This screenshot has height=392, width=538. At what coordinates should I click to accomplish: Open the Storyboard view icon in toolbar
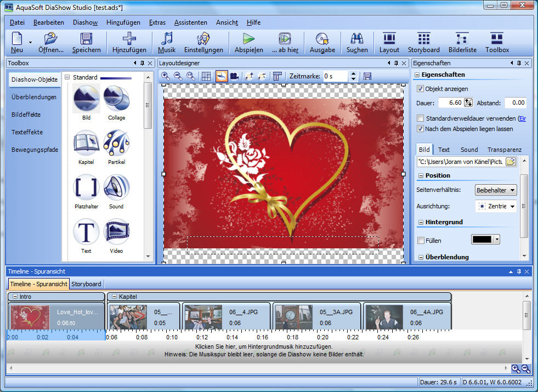point(423,39)
